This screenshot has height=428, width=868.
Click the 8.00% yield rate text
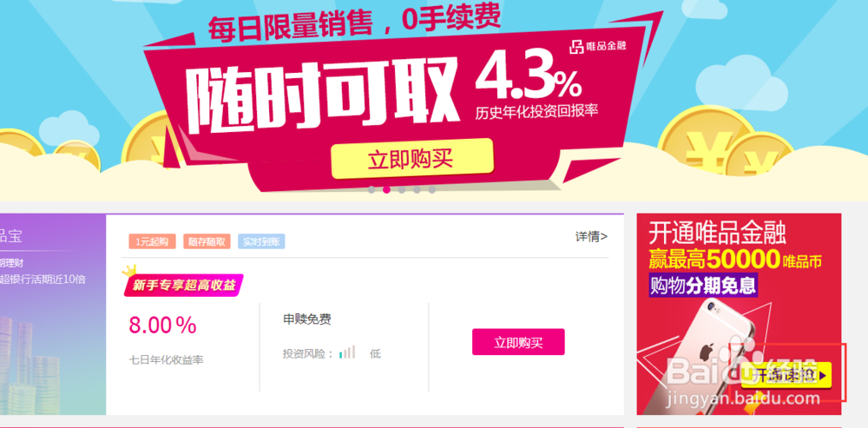162,325
